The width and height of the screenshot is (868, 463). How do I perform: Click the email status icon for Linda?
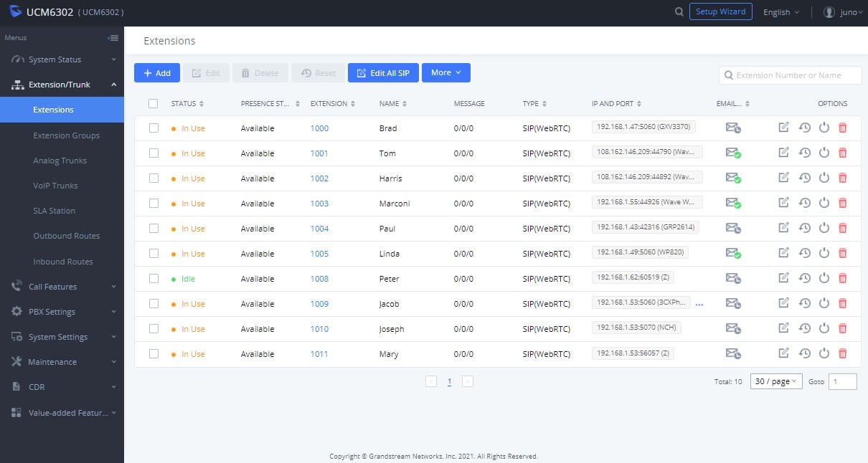pos(732,253)
